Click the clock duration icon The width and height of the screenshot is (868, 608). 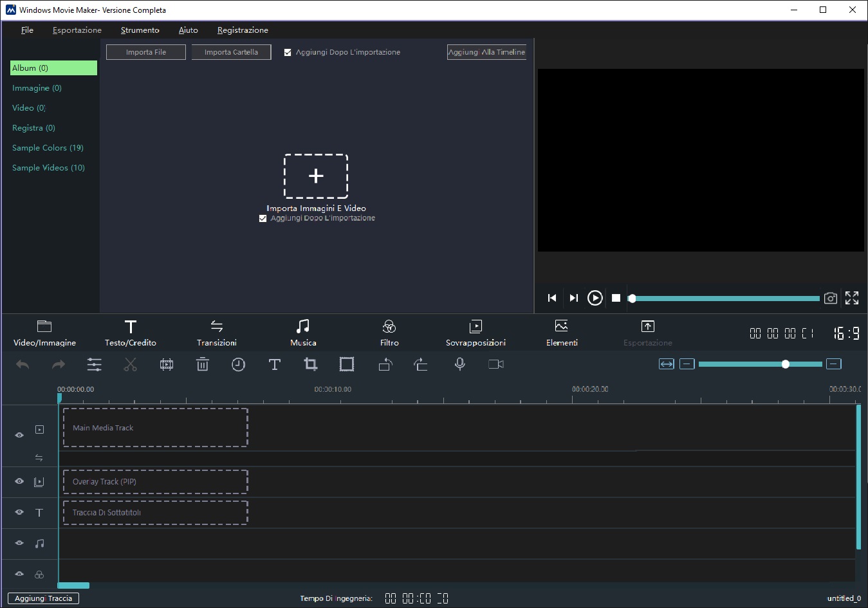[239, 365]
